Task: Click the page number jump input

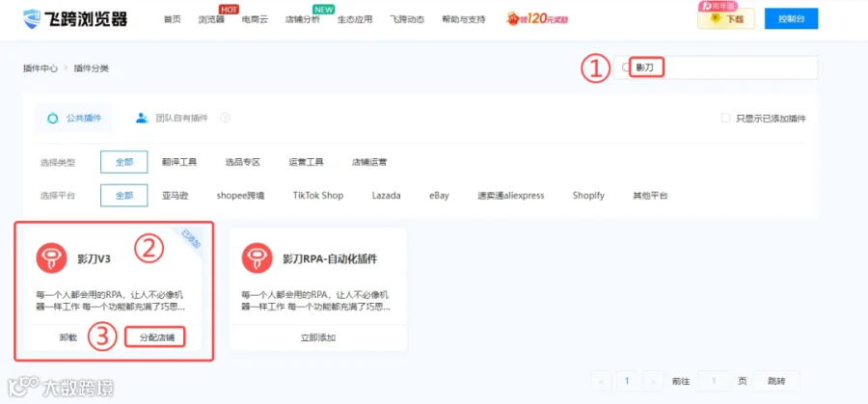Action: (715, 381)
